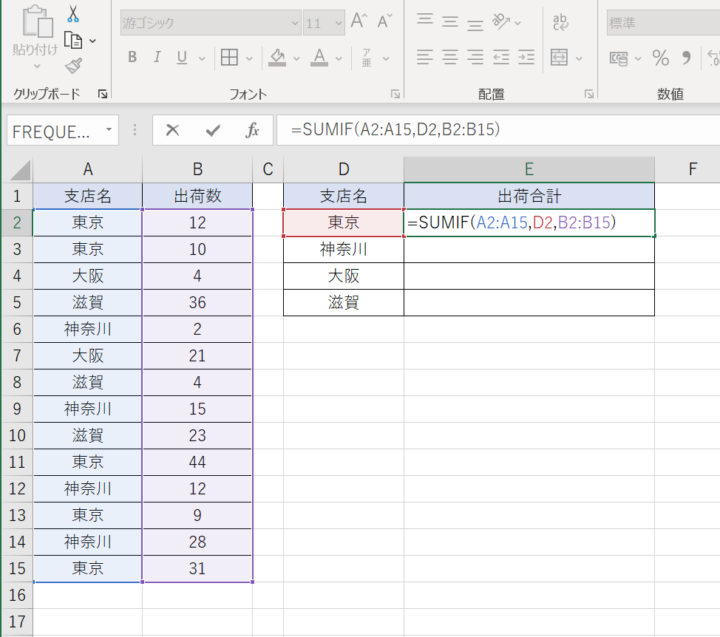Image resolution: width=720 pixels, height=637 pixels.
Task: Increase the indent
Action: click(x=526, y=57)
